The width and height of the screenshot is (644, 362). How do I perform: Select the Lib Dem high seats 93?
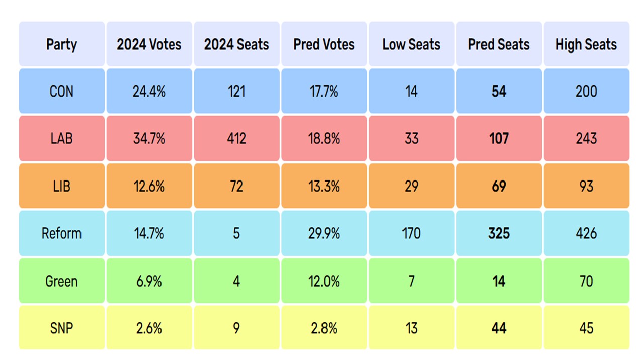pyautogui.click(x=586, y=186)
